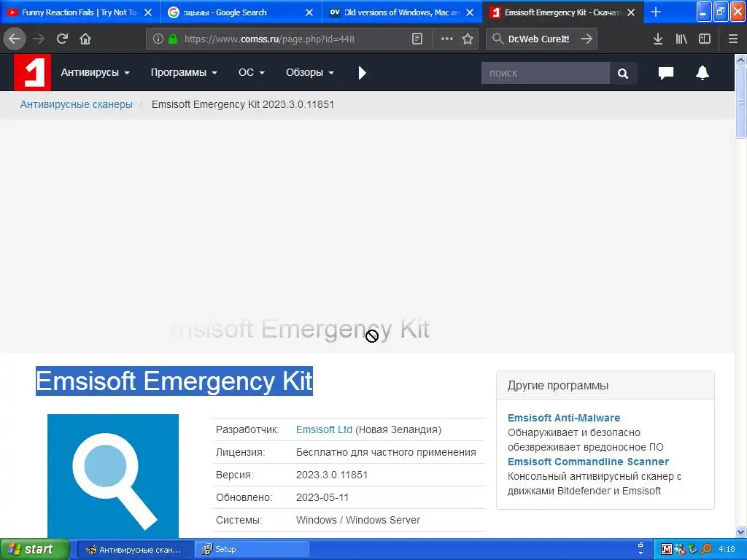Go back with the browser back arrow

coord(15,39)
